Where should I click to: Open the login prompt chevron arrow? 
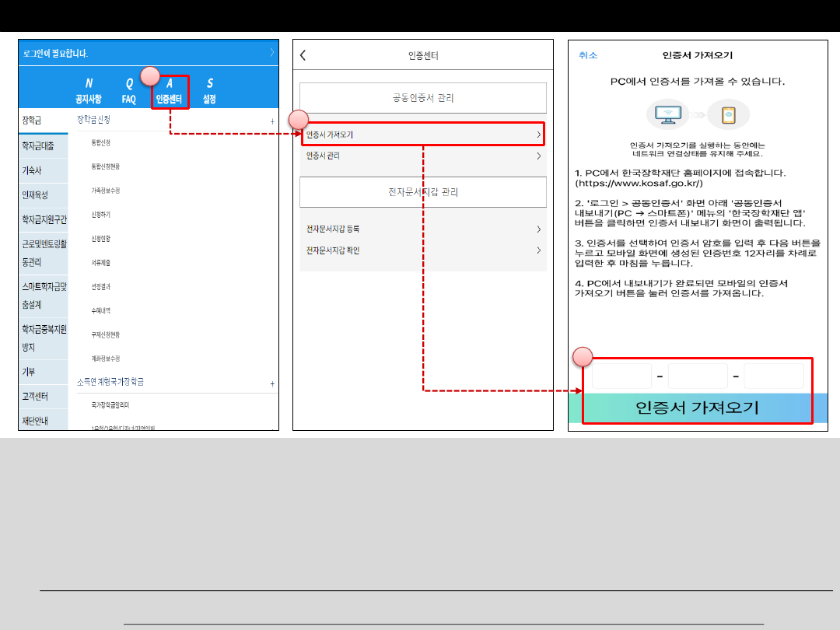pyautogui.click(x=271, y=53)
